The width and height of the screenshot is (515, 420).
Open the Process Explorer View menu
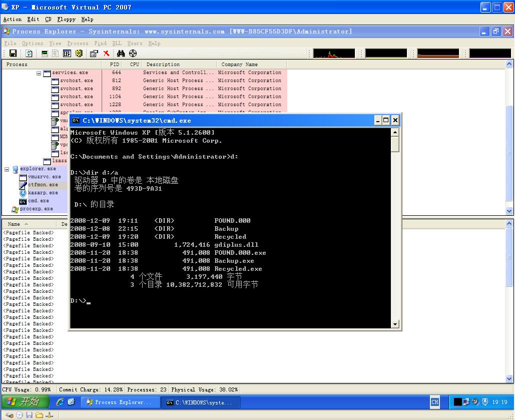tap(55, 43)
